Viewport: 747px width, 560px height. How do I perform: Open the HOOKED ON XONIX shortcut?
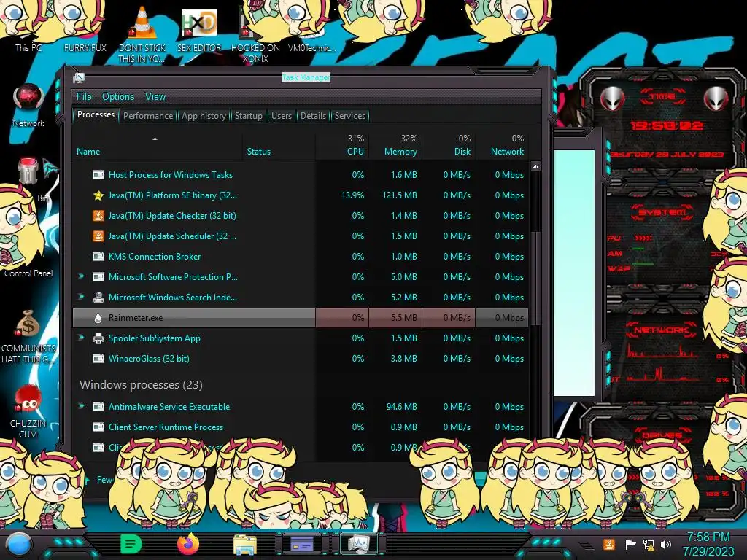point(255,36)
